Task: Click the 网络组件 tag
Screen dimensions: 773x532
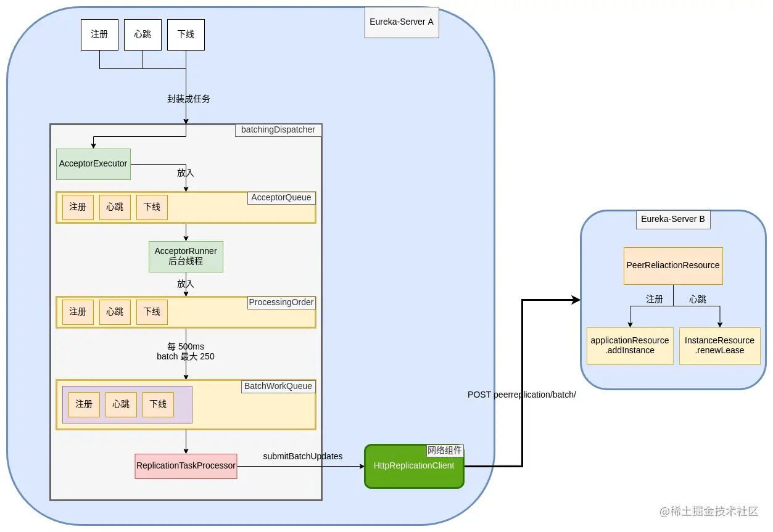Action: 445,451
